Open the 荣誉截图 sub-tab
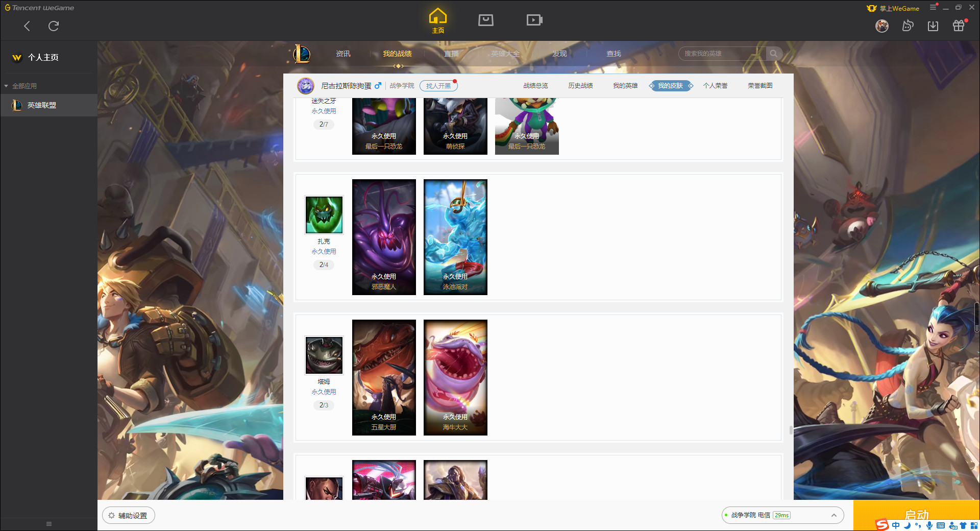The width and height of the screenshot is (980, 531). [x=760, y=86]
